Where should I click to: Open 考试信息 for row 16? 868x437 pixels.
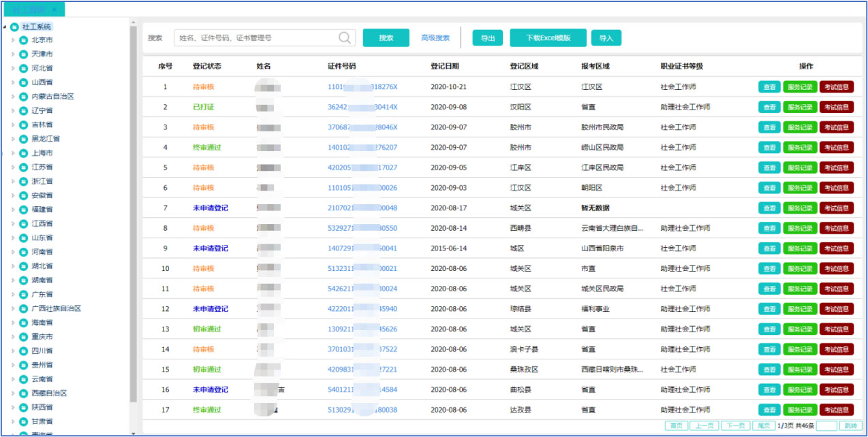point(837,390)
